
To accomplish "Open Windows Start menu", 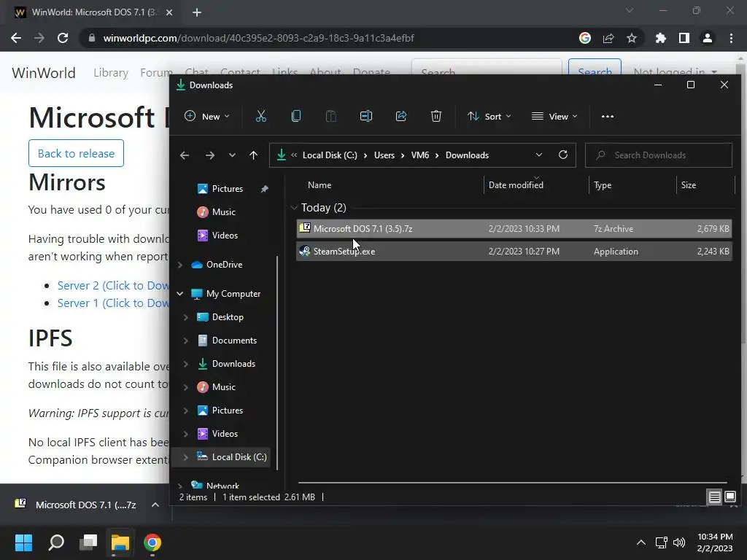I will 23,542.
